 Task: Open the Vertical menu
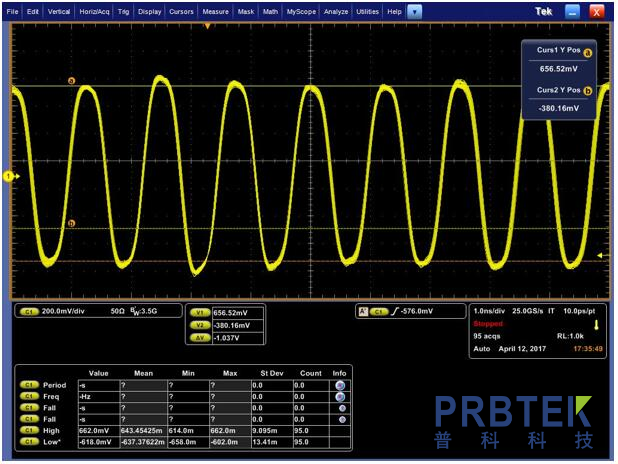click(x=59, y=11)
